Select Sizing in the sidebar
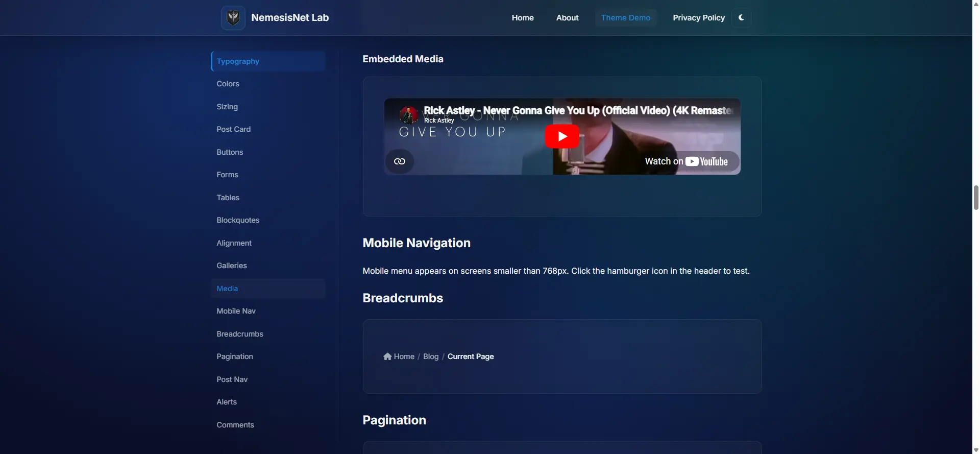The height and width of the screenshot is (454, 980). click(x=268, y=107)
